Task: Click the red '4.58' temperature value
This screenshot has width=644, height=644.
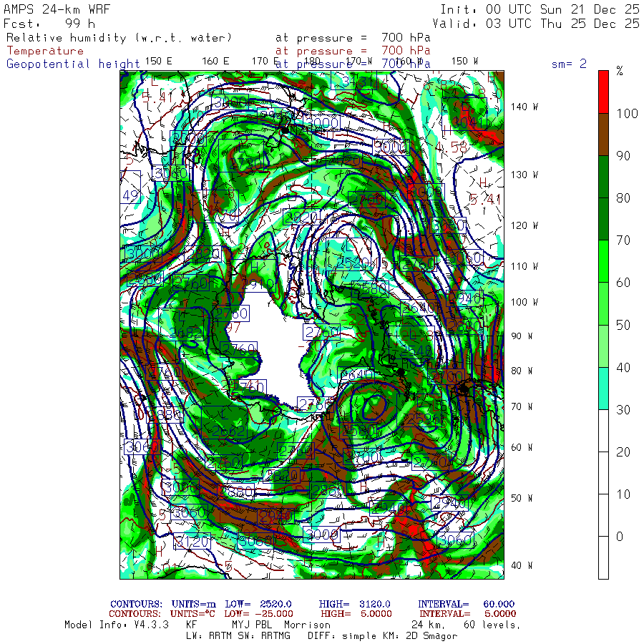Action: [452, 147]
